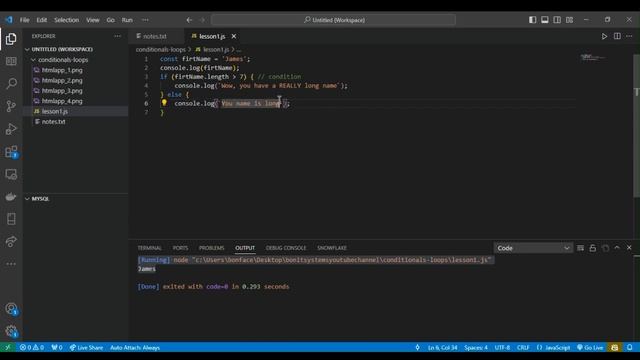
Task: Open the Manage settings gear
Action: [x=11, y=331]
